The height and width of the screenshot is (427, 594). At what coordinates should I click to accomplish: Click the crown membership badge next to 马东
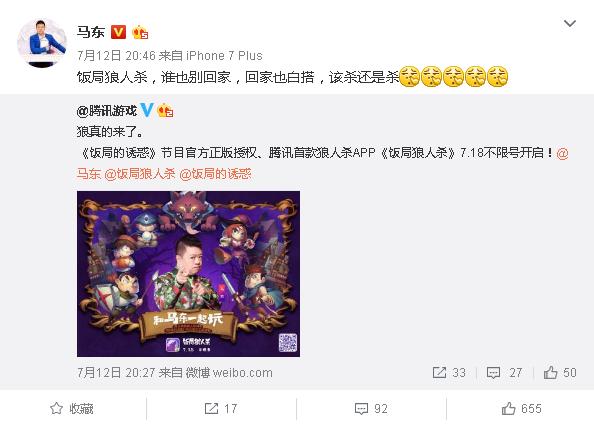click(x=140, y=32)
